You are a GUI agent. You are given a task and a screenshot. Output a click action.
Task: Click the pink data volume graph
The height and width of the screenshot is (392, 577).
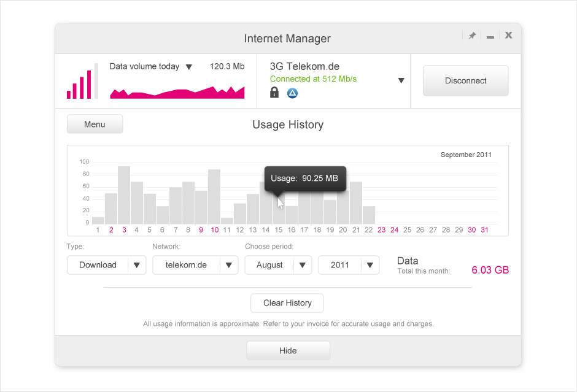tap(177, 92)
